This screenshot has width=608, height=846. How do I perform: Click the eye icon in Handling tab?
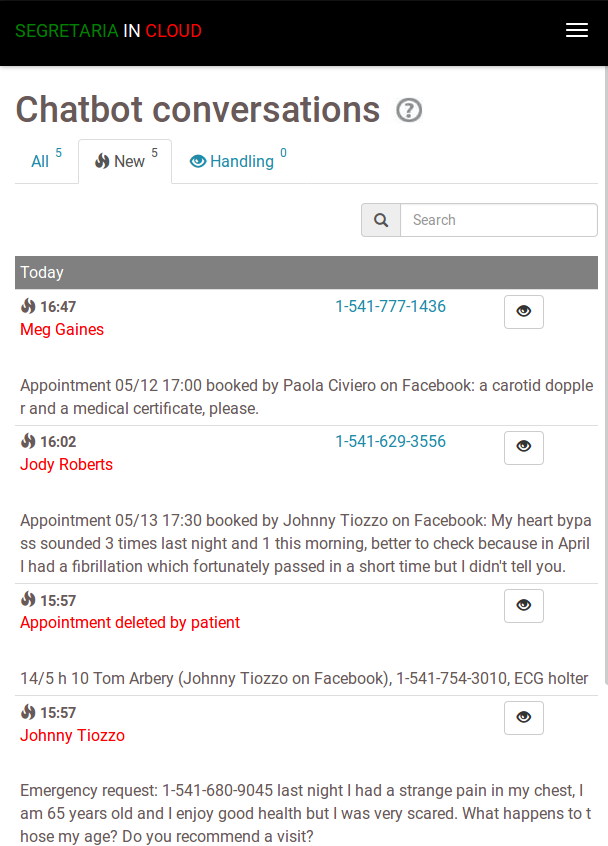click(x=198, y=161)
